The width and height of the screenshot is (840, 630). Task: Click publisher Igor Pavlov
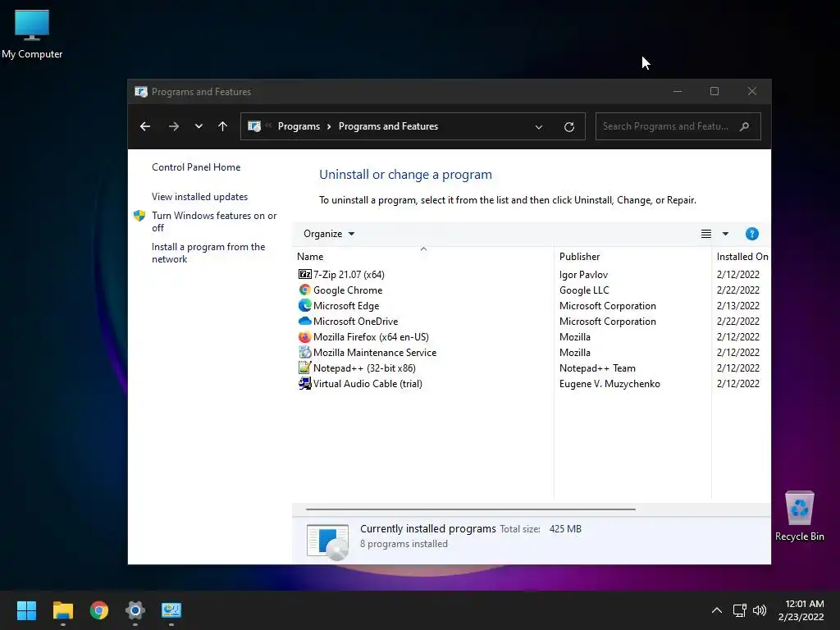583,274
